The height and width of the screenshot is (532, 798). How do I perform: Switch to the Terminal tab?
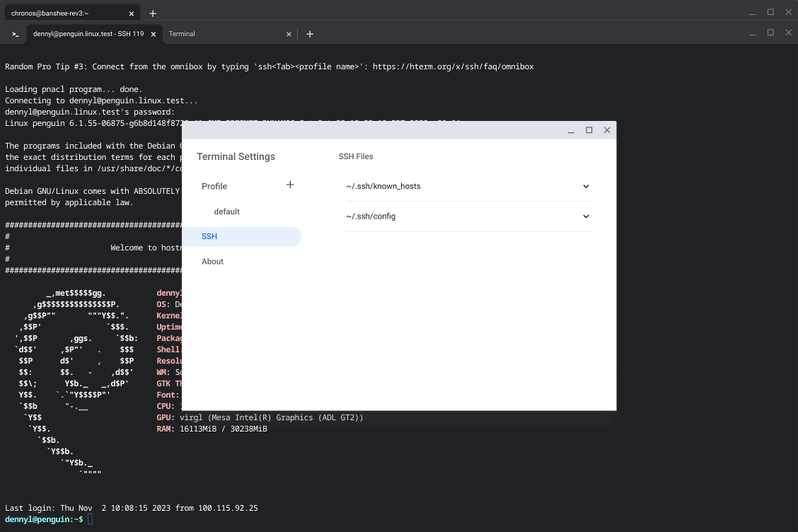pos(224,34)
